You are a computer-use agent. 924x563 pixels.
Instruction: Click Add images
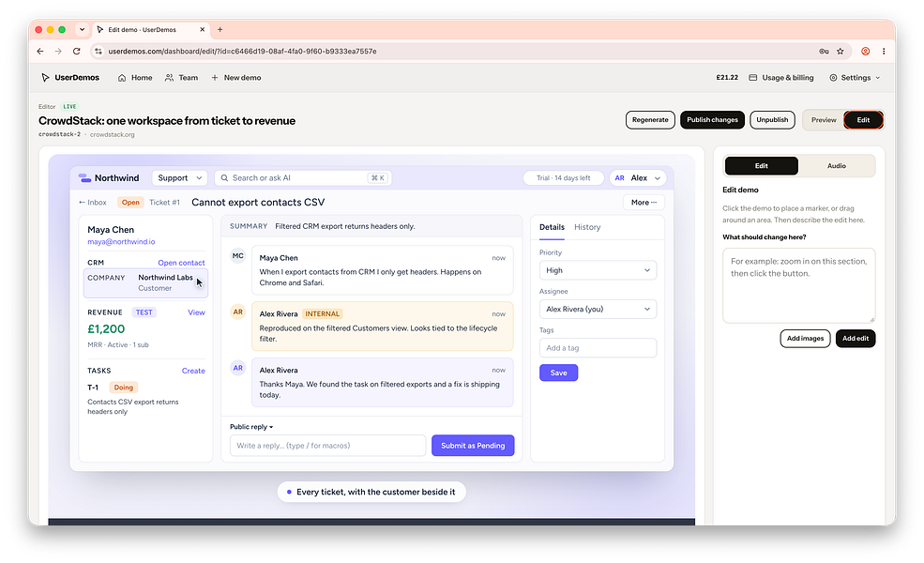point(805,339)
